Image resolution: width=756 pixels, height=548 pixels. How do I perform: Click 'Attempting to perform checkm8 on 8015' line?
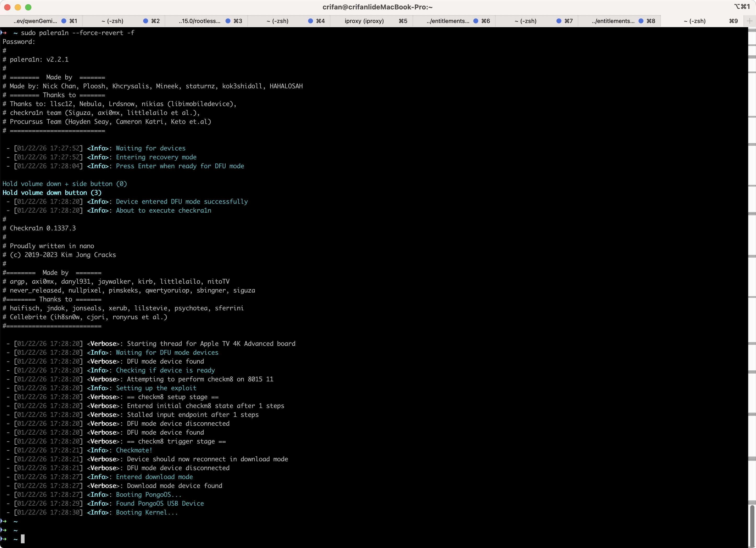click(200, 379)
